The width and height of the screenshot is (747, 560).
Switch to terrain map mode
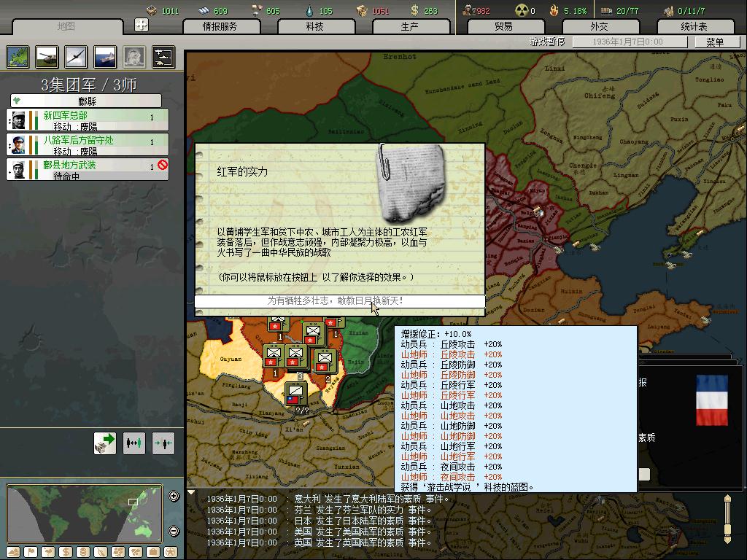[13, 552]
